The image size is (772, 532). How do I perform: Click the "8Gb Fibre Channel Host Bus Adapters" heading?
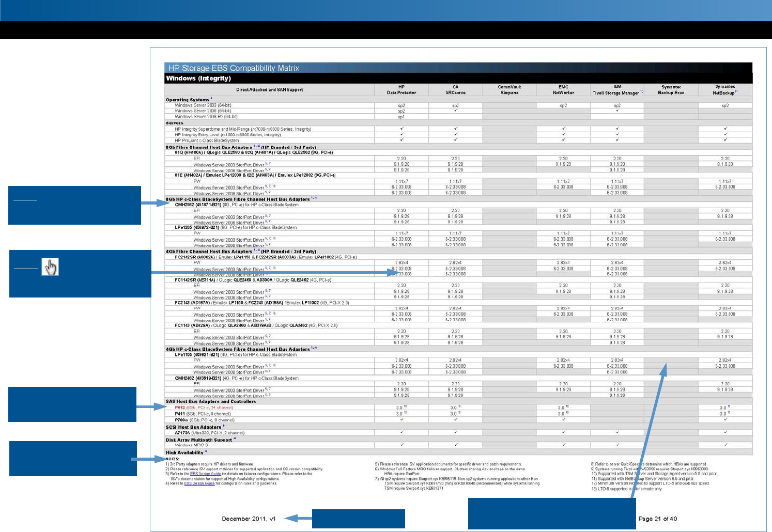pos(241,147)
